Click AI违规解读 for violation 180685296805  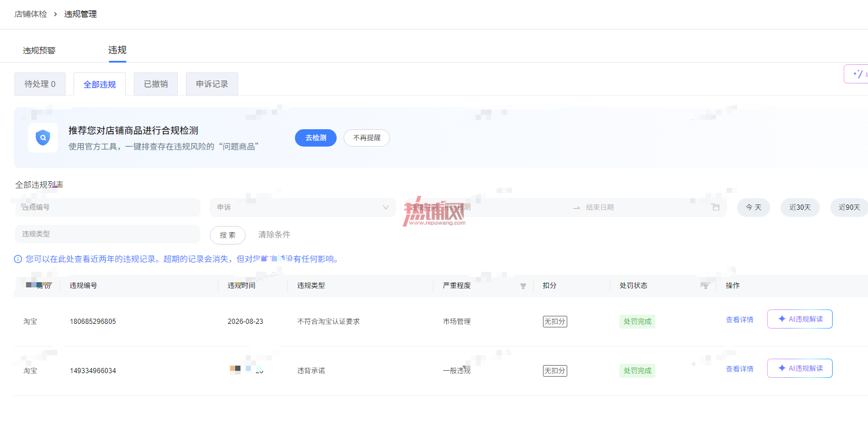(800, 319)
